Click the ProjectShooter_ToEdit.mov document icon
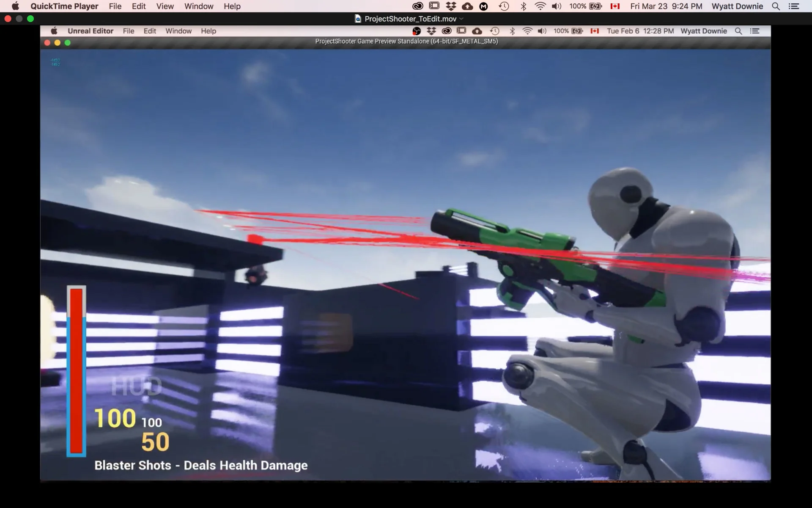 pos(358,19)
